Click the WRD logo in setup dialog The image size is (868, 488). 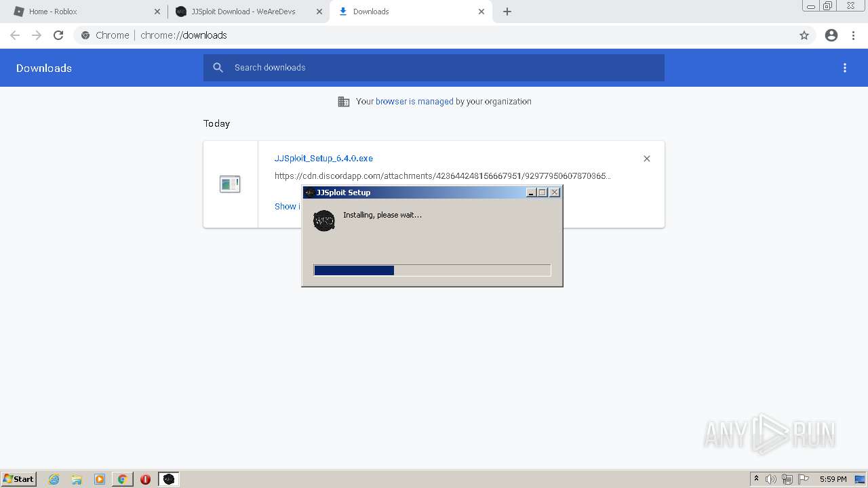[x=324, y=220]
